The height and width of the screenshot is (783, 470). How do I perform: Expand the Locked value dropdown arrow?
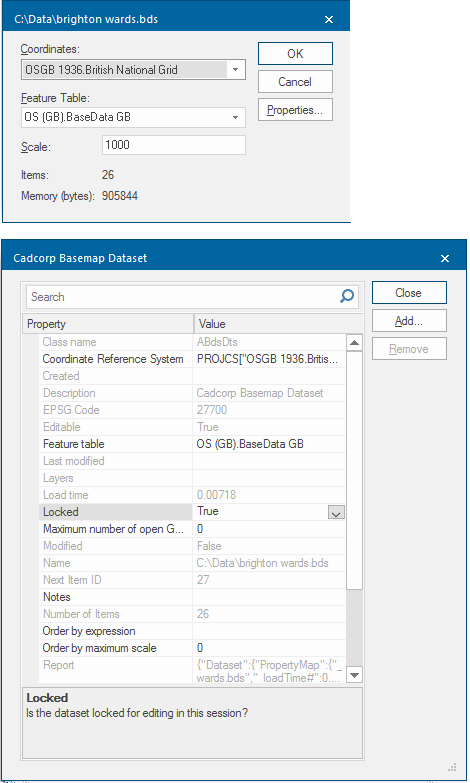336,512
